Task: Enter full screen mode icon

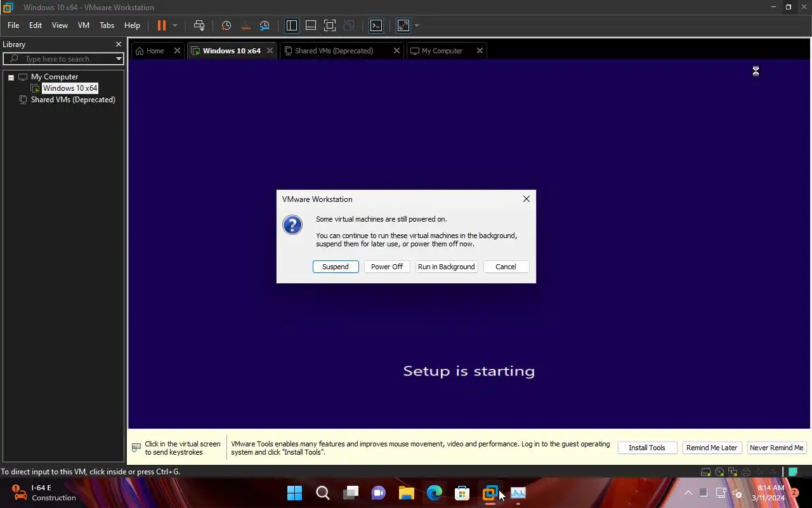Action: tap(330, 25)
